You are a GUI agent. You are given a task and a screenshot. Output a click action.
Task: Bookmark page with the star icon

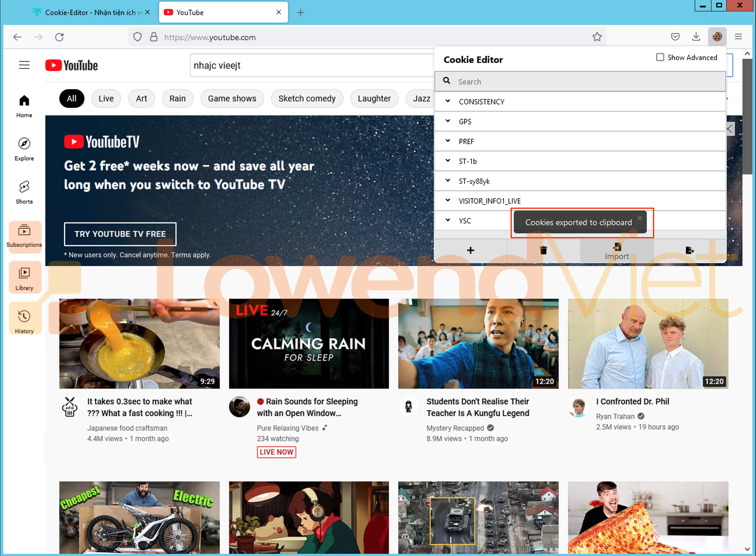(597, 37)
